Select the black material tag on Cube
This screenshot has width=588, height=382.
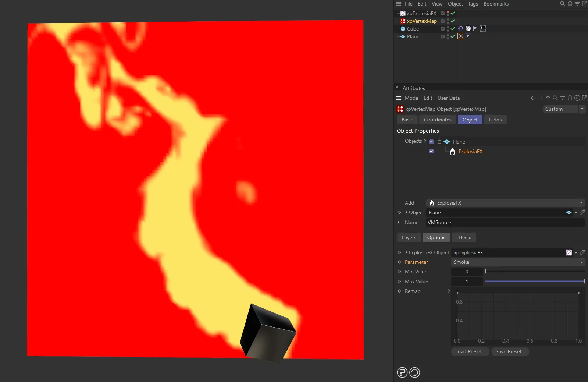(483, 28)
